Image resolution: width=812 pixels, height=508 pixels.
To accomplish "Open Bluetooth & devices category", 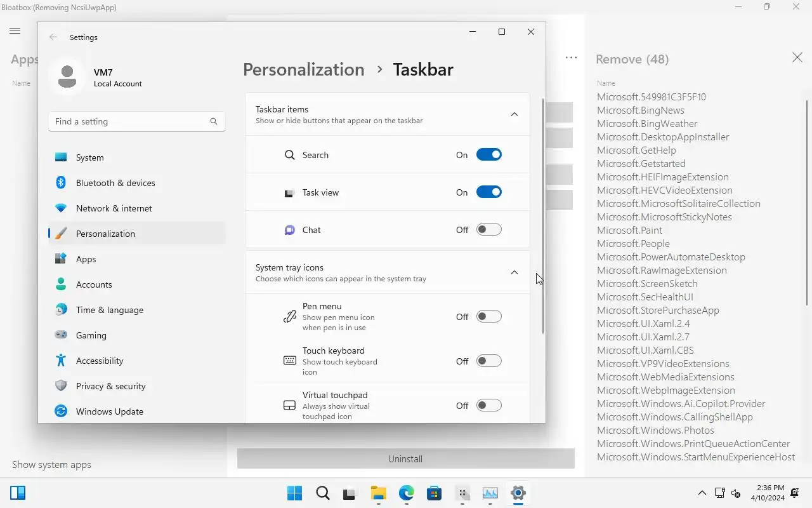I will point(137,183).
